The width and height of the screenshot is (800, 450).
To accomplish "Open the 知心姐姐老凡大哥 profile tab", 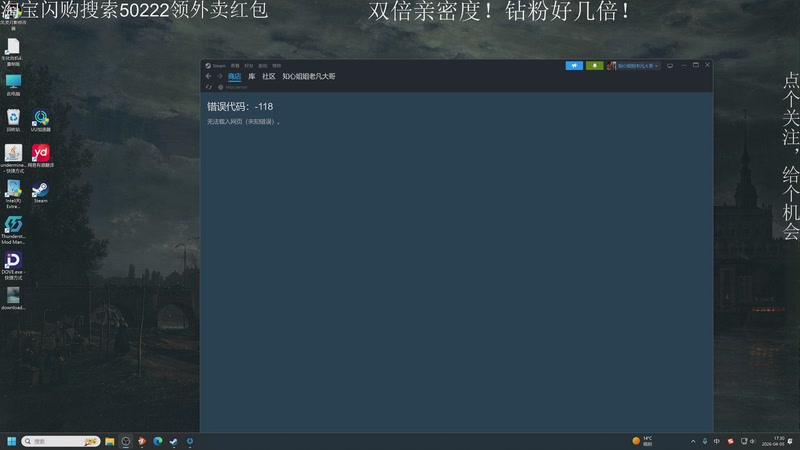I will [309, 76].
